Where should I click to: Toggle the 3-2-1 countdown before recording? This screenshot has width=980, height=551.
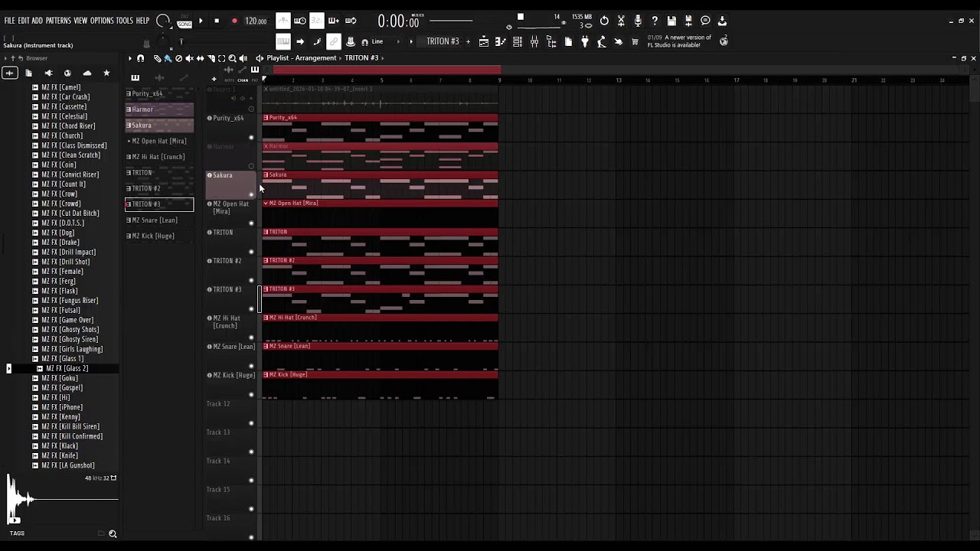[317, 21]
